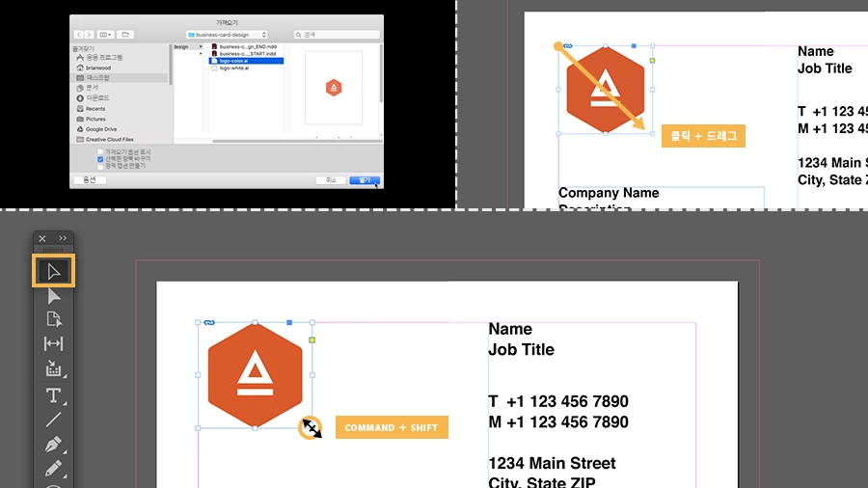Click Job Title text in upper-right document
Image resolution: width=868 pixels, height=488 pixels.
(825, 68)
